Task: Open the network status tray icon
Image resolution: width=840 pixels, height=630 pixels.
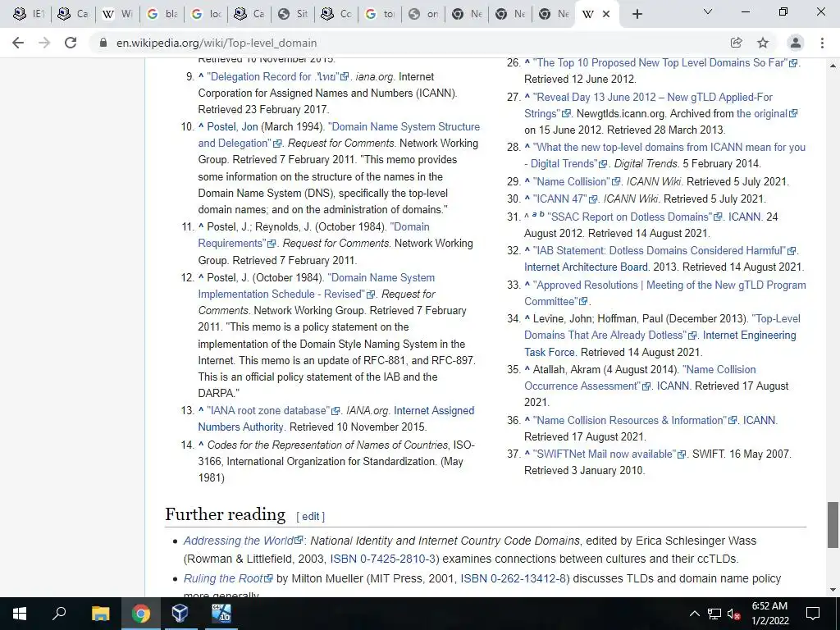Action: click(x=714, y=614)
